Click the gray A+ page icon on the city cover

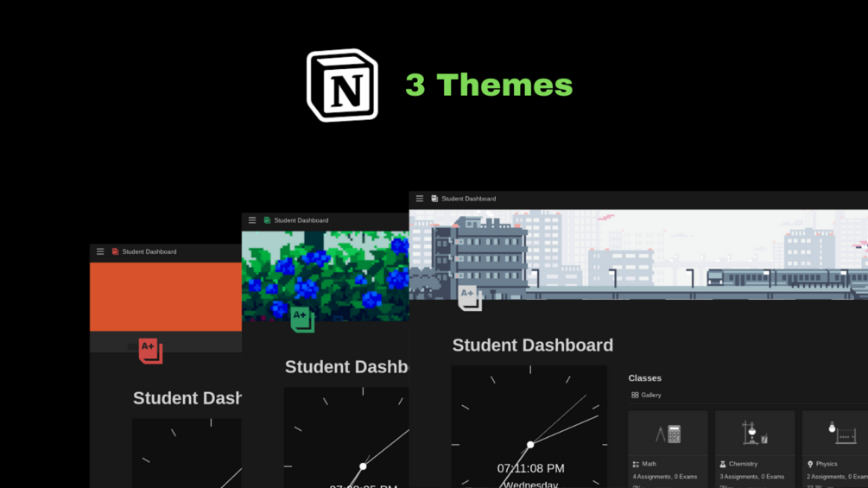tap(470, 298)
